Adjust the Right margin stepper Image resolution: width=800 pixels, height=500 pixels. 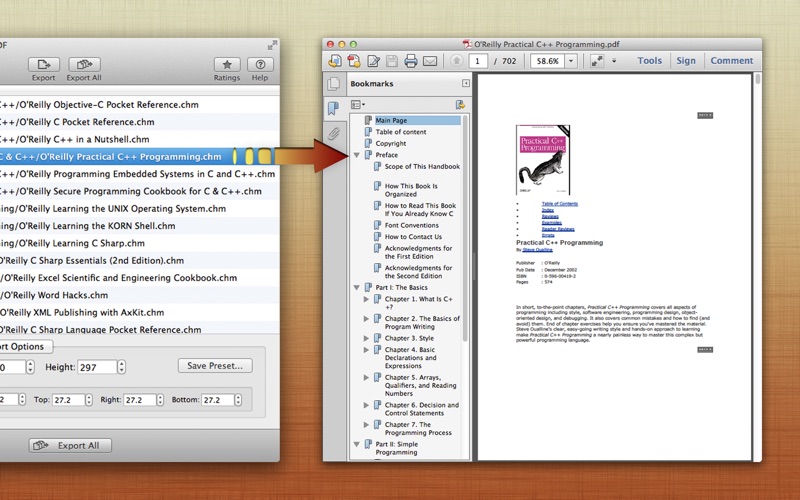click(x=160, y=400)
